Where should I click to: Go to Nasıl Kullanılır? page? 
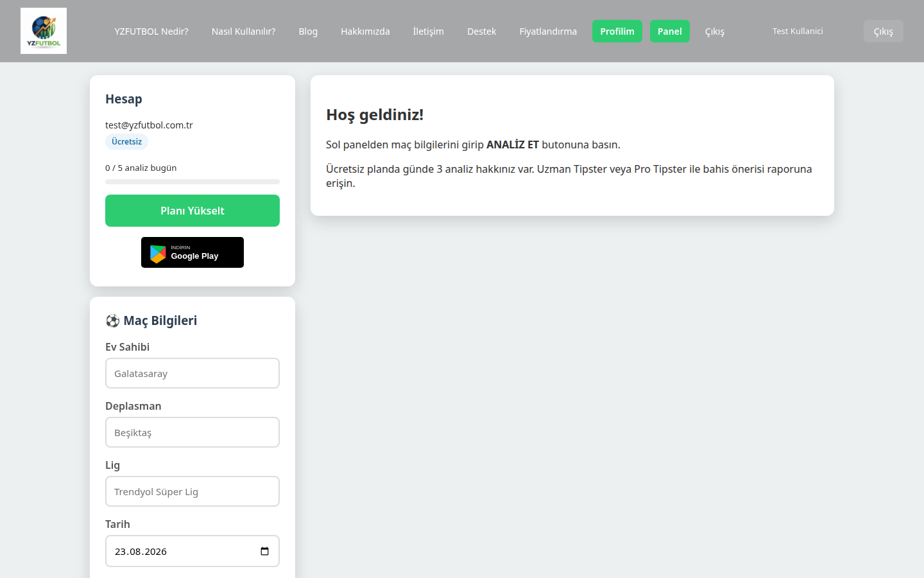click(243, 31)
